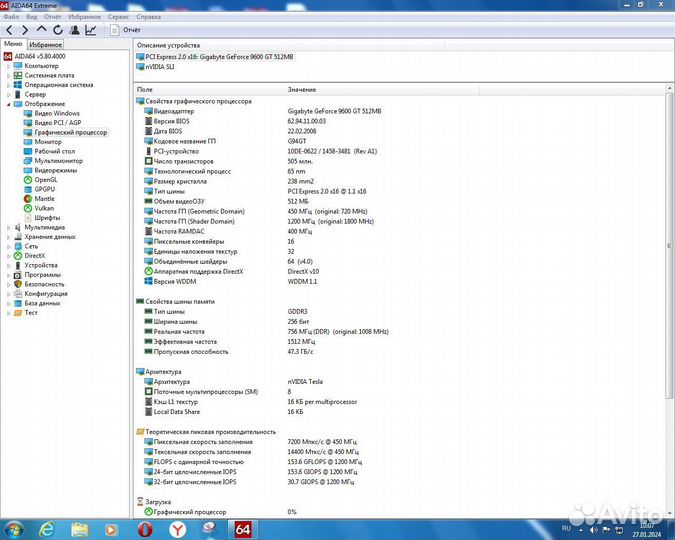Click the OpenGL icon in the tree
This screenshot has width=675, height=540.
28,180
